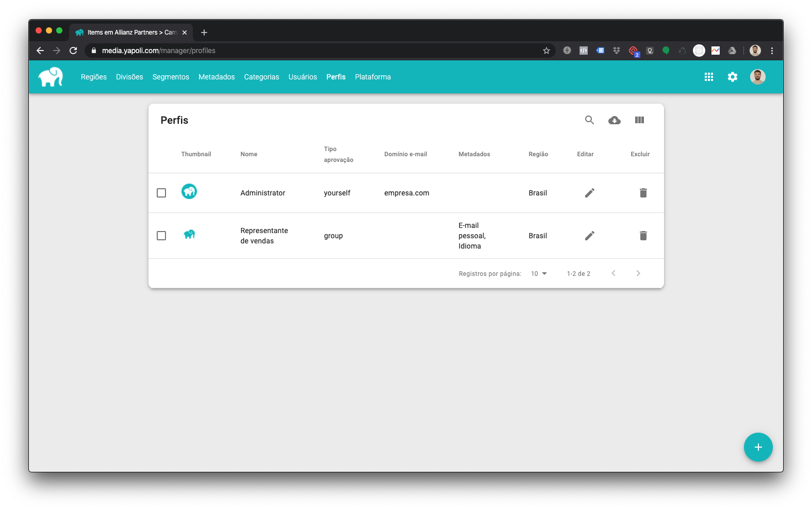Click the Thumbnail column header

(196, 154)
